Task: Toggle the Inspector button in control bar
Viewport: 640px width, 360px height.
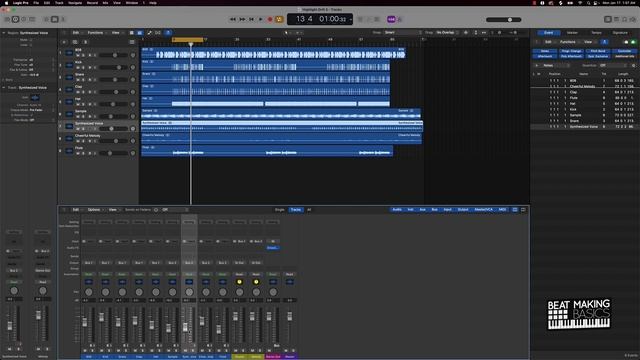Action: coord(16,19)
